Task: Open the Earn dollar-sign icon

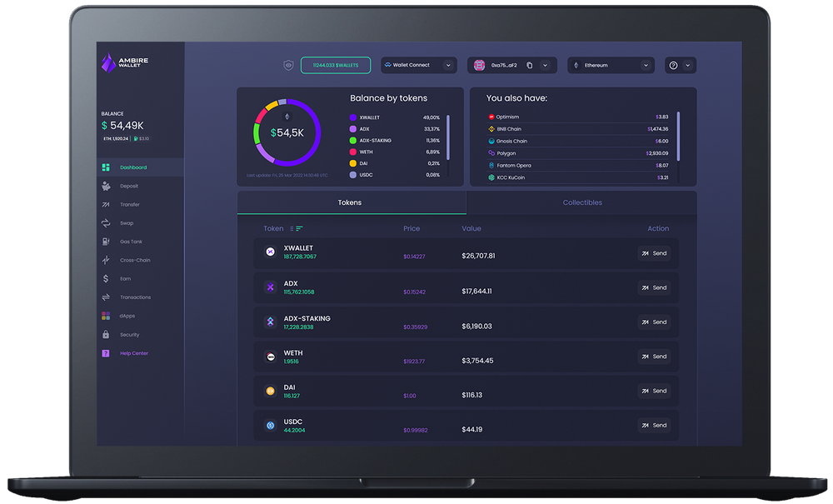Action: point(106,279)
